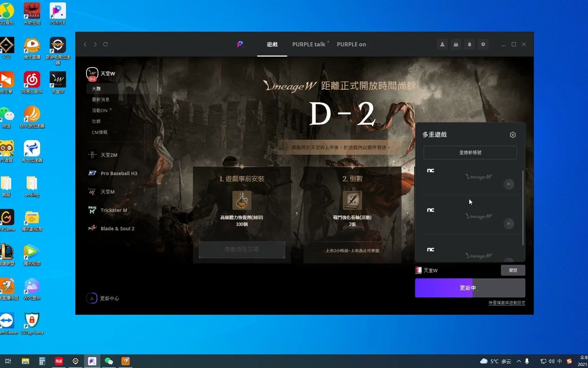
Task: Open the notifications bell
Action: pyautogui.click(x=470, y=44)
